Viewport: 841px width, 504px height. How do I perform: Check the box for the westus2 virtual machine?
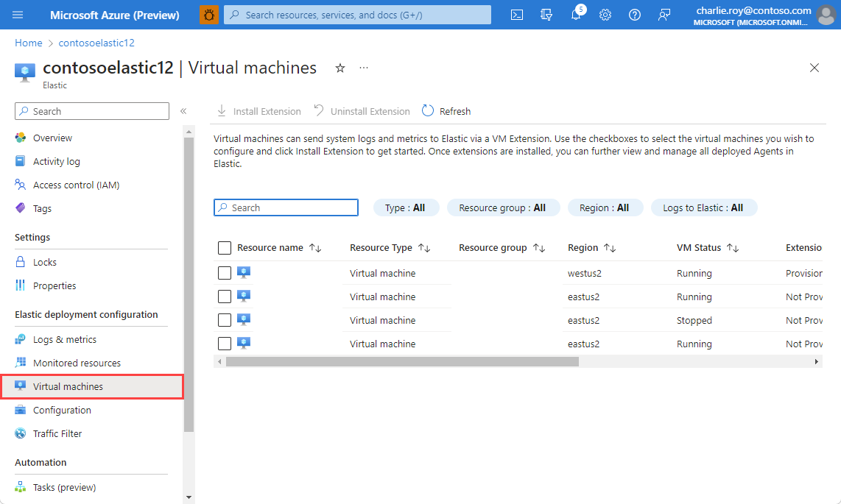[x=225, y=274]
